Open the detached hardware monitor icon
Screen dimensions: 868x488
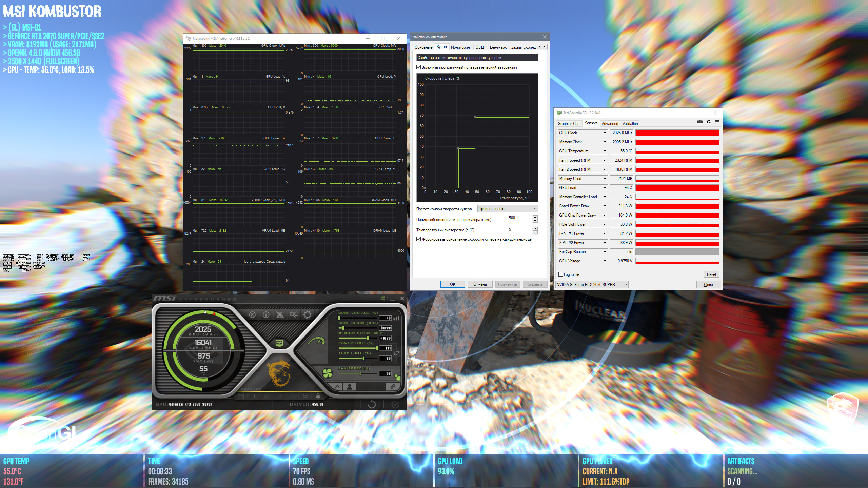click(x=279, y=343)
